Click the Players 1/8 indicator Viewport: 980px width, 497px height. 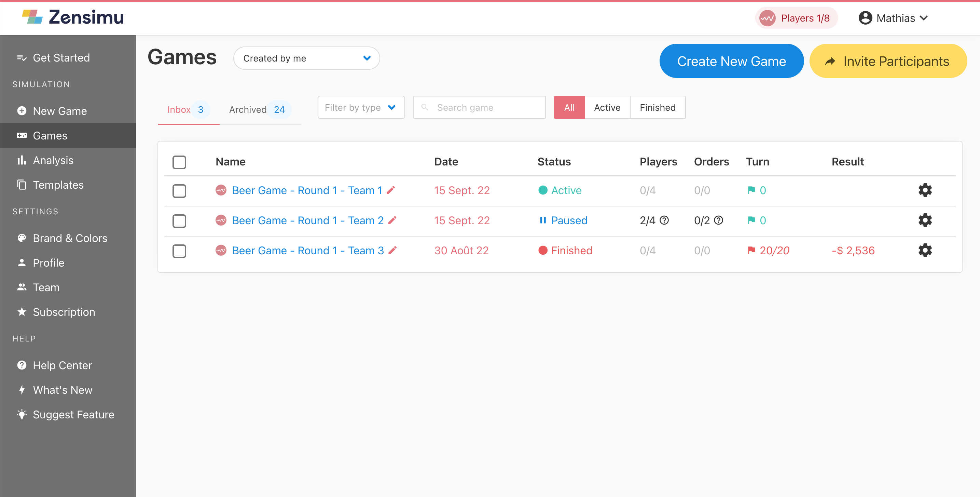click(796, 17)
